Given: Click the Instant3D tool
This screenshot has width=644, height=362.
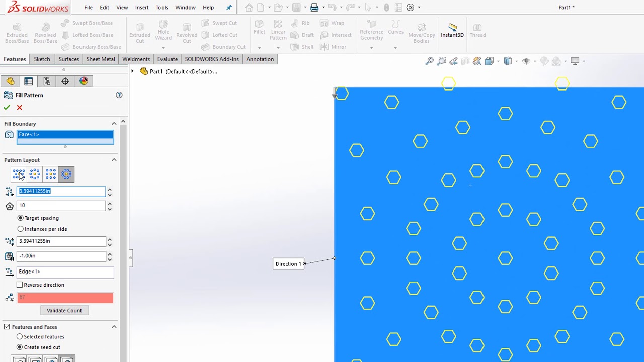Looking at the screenshot, I should (452, 31).
